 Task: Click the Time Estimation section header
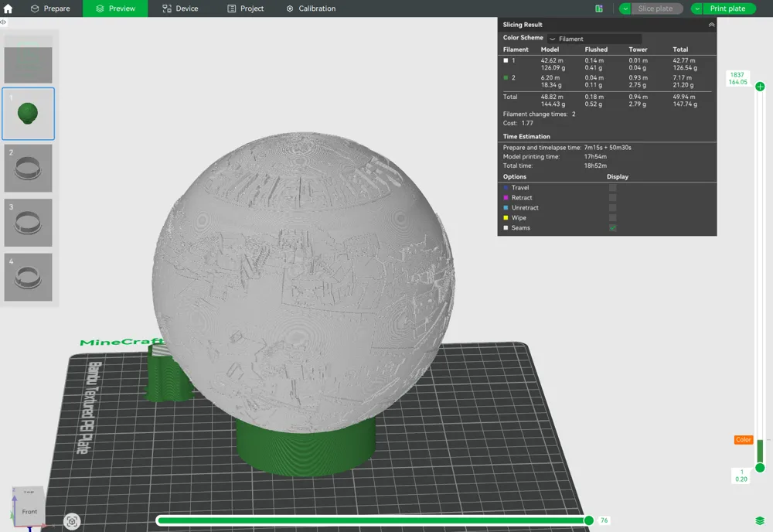point(526,137)
